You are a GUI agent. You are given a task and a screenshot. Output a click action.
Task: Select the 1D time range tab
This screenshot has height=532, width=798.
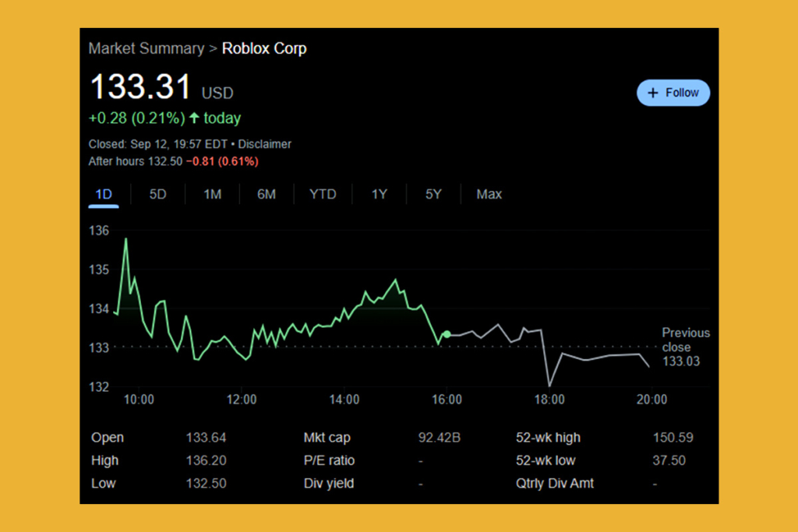coord(104,194)
